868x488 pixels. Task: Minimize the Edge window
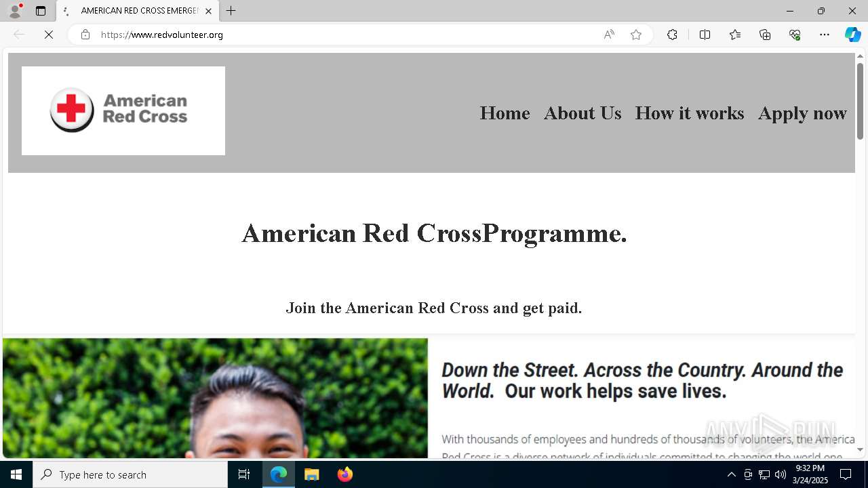tap(789, 11)
